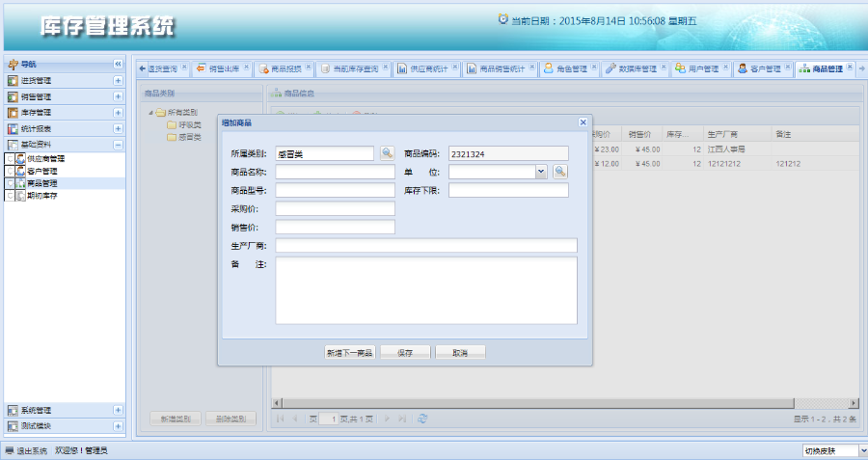Viewport: 868px width, 460px height.
Task: Close the 角色管理 tab
Action: click(x=594, y=67)
